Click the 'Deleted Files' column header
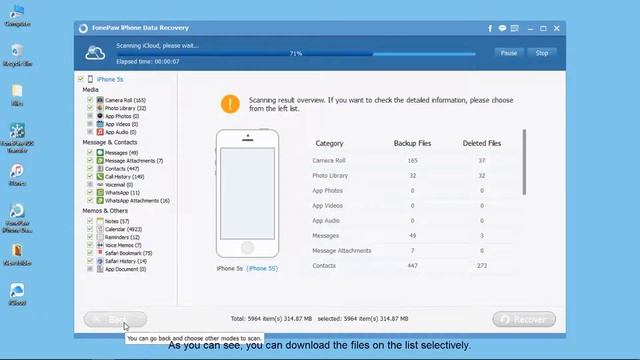The width and height of the screenshot is (640, 360). point(482,143)
